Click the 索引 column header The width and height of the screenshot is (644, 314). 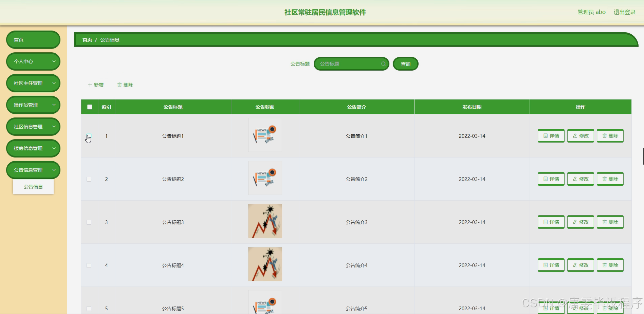(x=106, y=107)
